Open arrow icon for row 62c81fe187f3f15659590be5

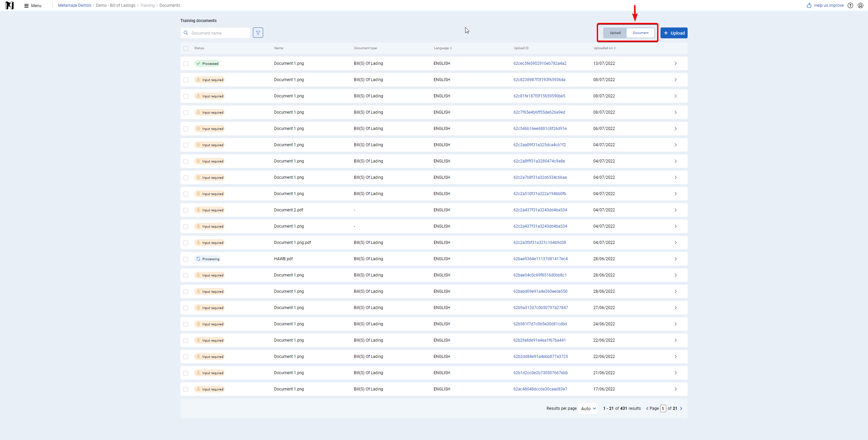pos(675,96)
